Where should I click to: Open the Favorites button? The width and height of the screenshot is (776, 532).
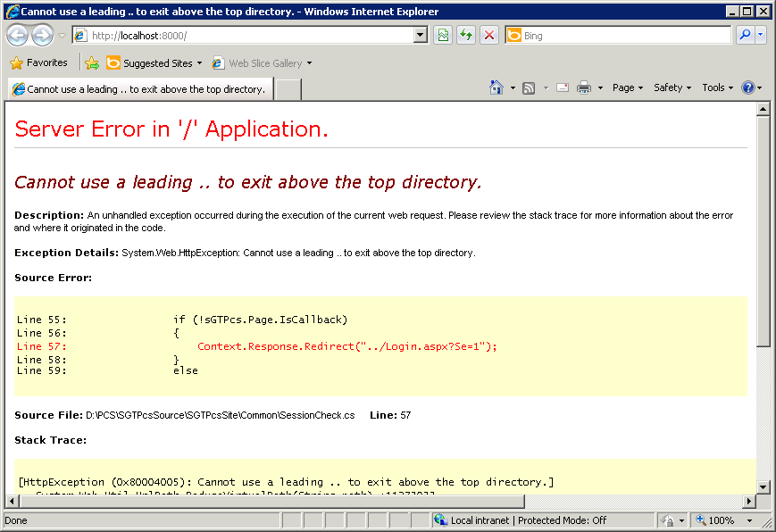pos(38,63)
